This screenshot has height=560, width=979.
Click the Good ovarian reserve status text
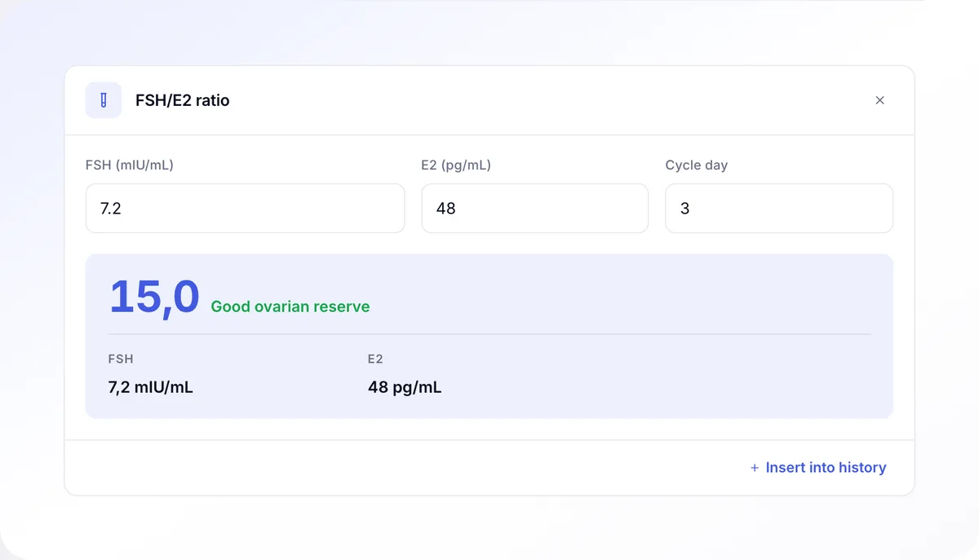pyautogui.click(x=290, y=306)
